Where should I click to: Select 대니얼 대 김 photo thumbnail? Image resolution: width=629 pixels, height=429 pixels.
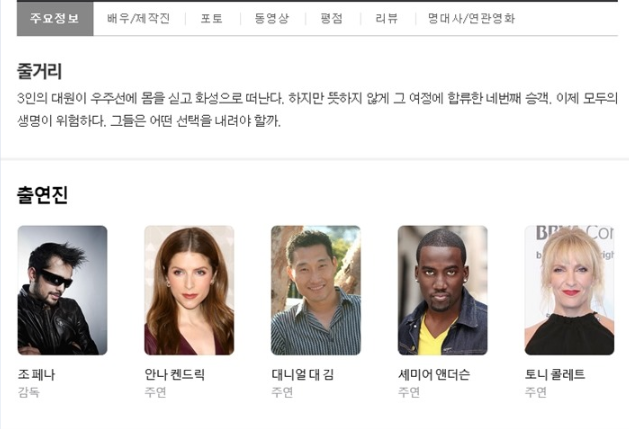pyautogui.click(x=316, y=290)
